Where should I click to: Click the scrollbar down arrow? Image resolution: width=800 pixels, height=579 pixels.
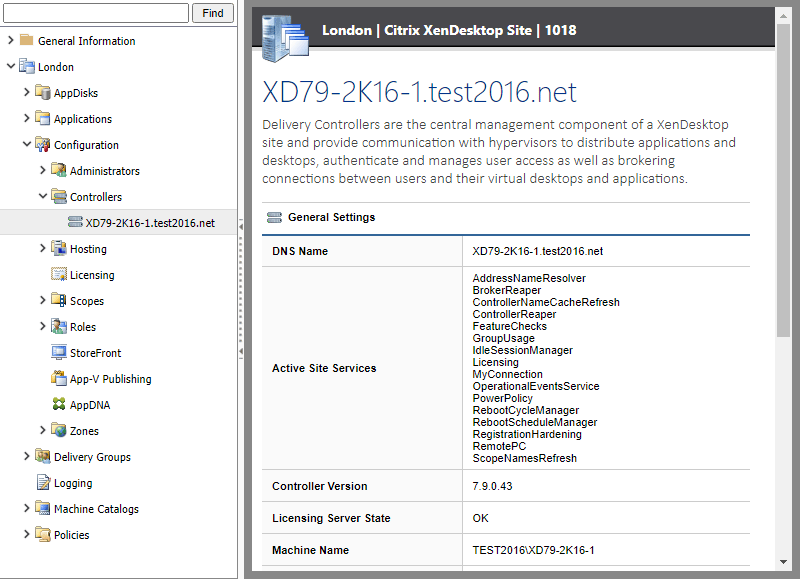point(783,562)
